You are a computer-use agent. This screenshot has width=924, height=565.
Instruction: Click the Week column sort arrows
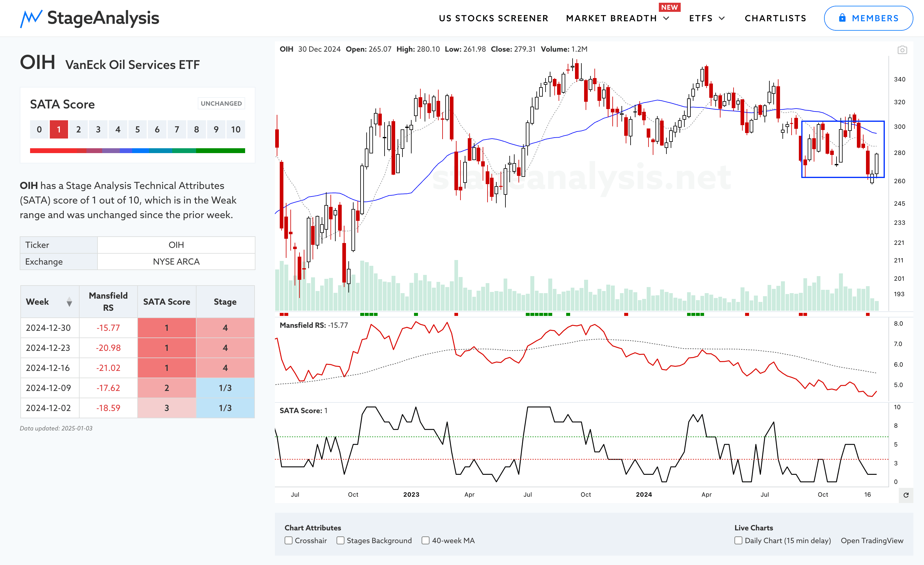pos(69,302)
